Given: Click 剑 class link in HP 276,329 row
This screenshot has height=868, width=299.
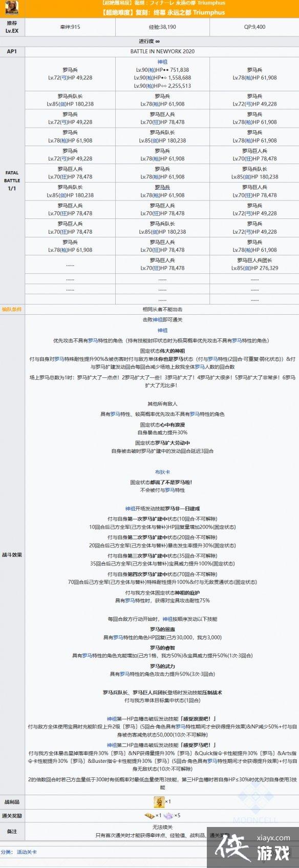Looking at the screenshot, I should point(249,268).
